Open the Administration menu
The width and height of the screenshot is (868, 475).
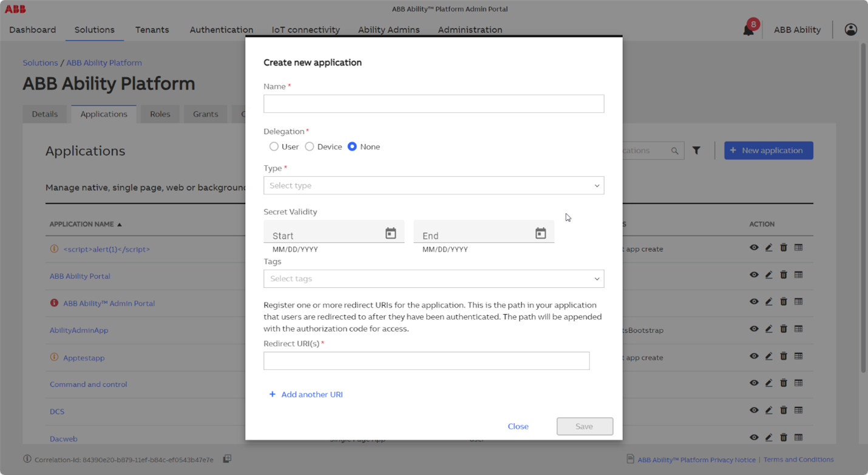[470, 30]
